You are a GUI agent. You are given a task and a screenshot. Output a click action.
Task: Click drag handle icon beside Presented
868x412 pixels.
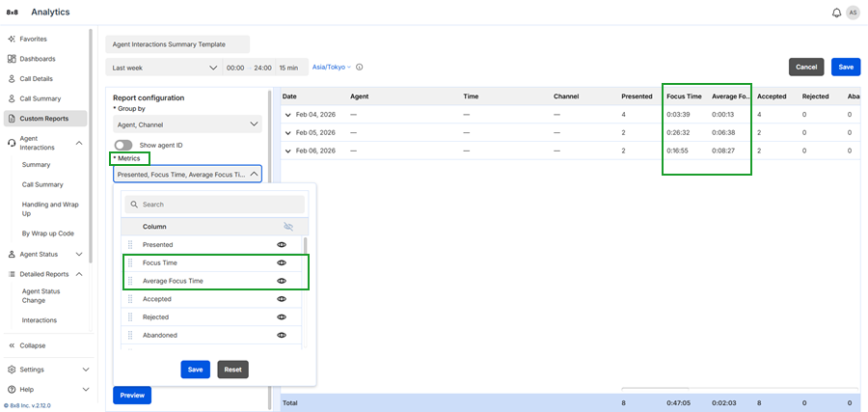tap(130, 245)
